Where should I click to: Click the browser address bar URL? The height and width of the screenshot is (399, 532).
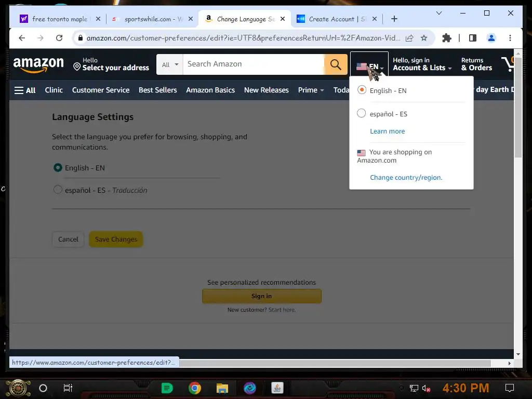pyautogui.click(x=243, y=38)
